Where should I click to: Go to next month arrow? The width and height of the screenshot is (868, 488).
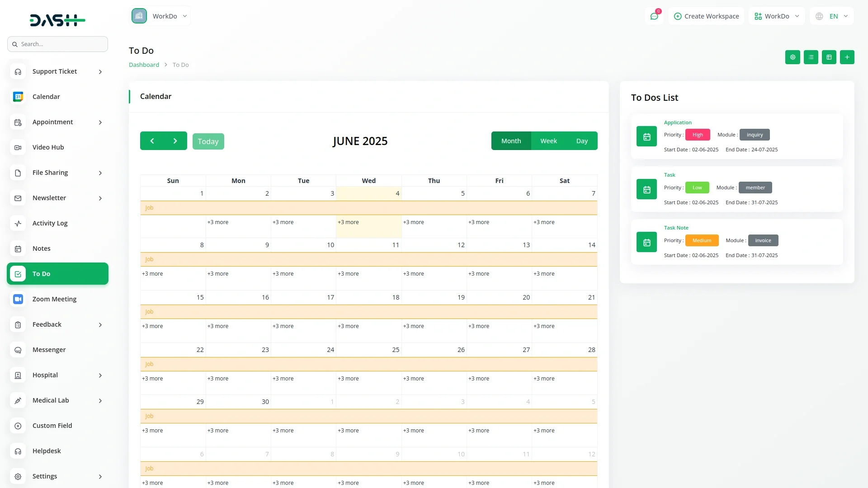pos(175,141)
